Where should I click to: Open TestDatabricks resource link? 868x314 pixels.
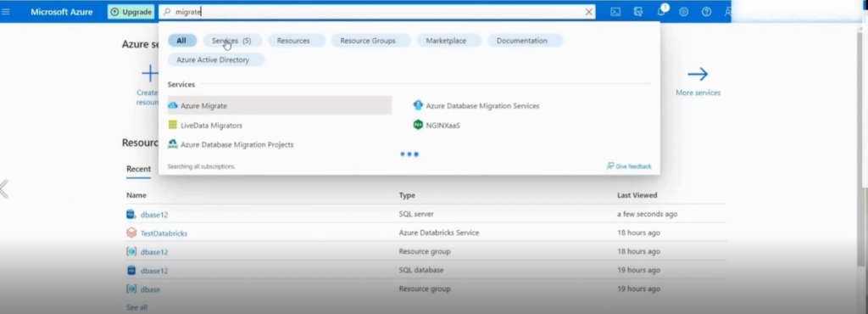pyautogui.click(x=164, y=233)
